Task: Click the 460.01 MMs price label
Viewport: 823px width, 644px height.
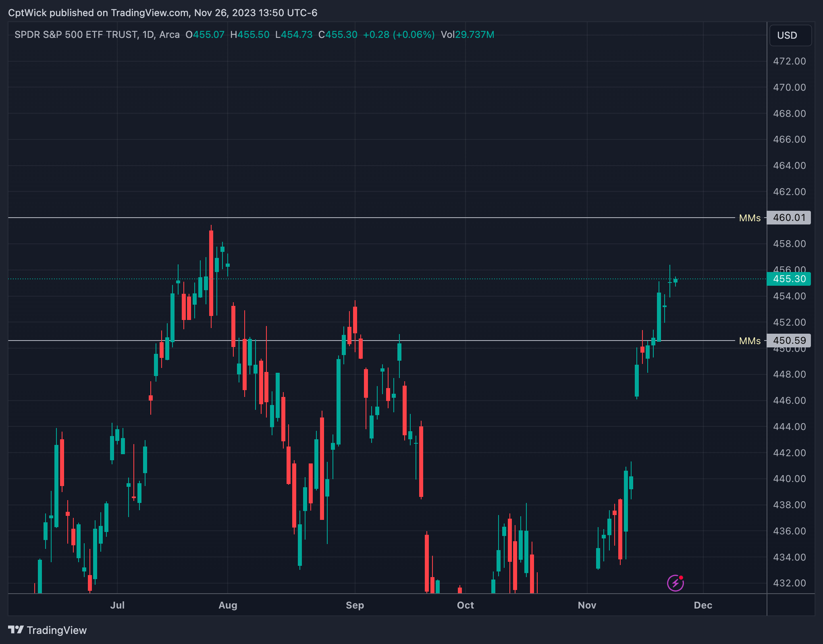Action: pos(789,218)
